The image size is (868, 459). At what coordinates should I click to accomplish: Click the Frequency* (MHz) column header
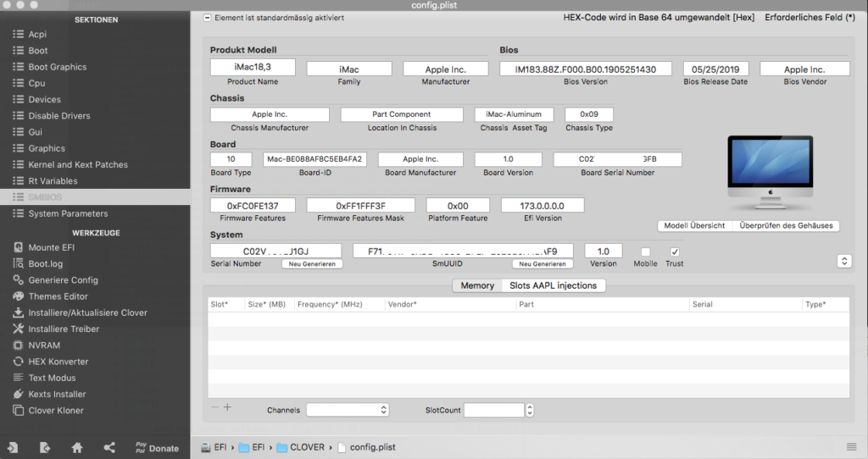(x=340, y=304)
